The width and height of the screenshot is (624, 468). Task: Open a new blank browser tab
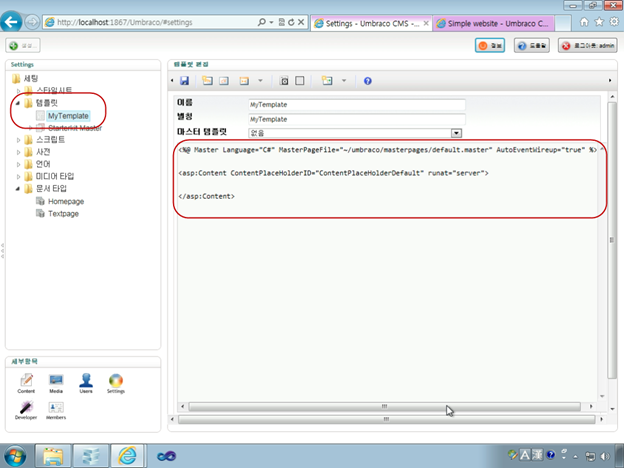pos(563,23)
